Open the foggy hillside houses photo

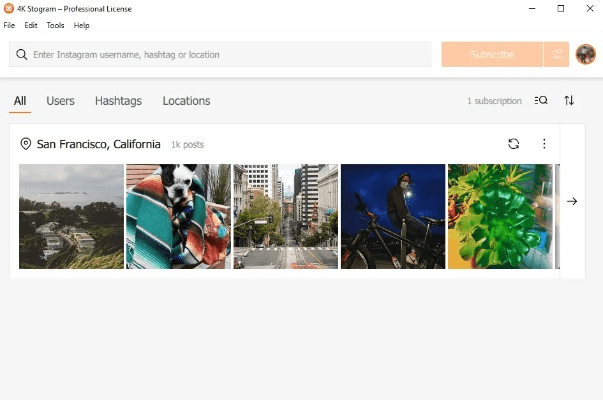tap(72, 217)
